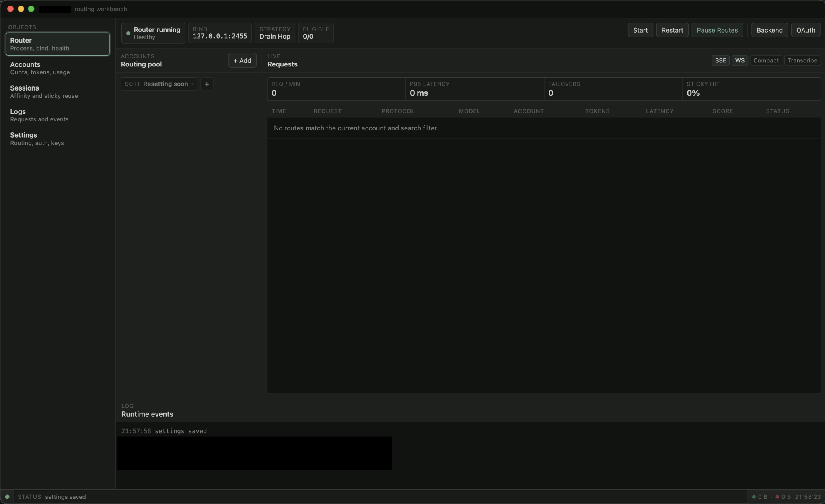Image resolution: width=825 pixels, height=504 pixels.
Task: Click the Strategy Drain Hop selector
Action: pos(275,33)
